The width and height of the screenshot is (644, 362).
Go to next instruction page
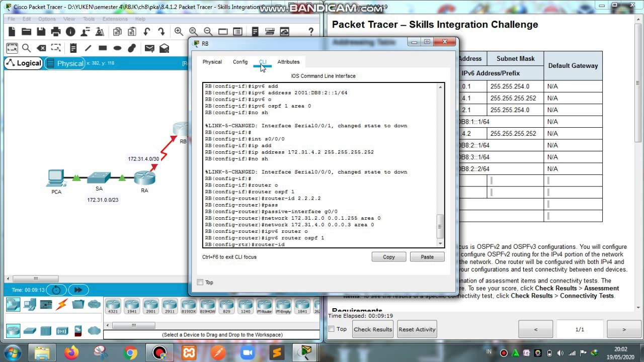point(624,330)
